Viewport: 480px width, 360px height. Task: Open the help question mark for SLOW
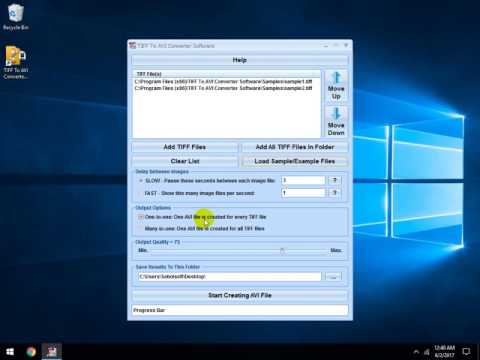click(335, 180)
